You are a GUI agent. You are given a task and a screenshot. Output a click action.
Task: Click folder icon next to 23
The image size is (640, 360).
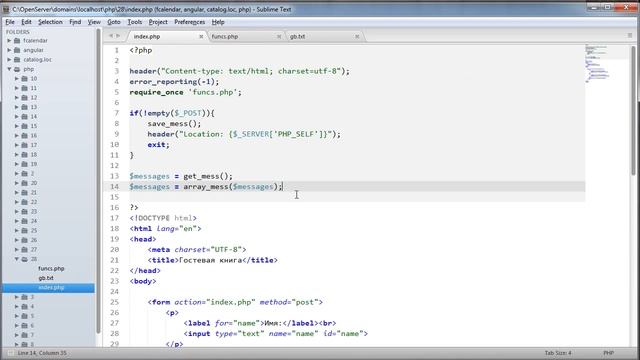tap(24, 211)
